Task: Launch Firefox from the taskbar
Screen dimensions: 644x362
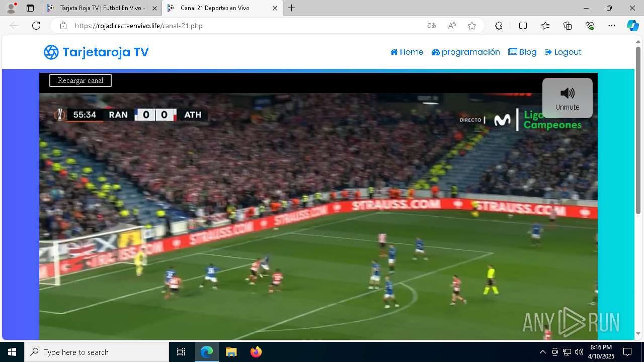Action: 256,352
